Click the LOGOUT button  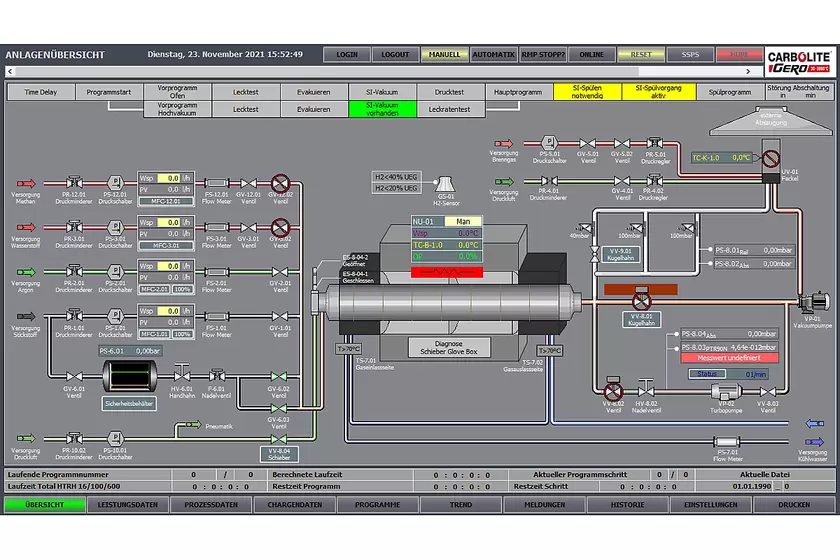(x=395, y=55)
